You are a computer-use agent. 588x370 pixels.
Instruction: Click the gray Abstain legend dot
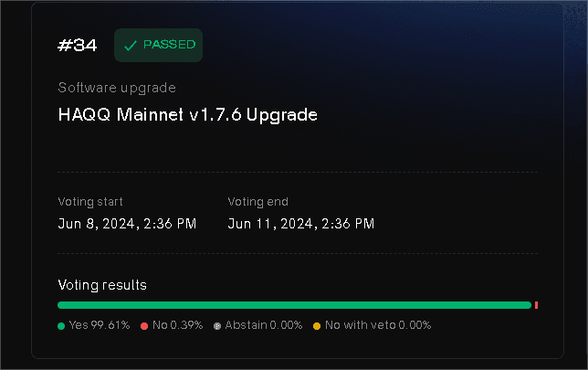(x=217, y=325)
